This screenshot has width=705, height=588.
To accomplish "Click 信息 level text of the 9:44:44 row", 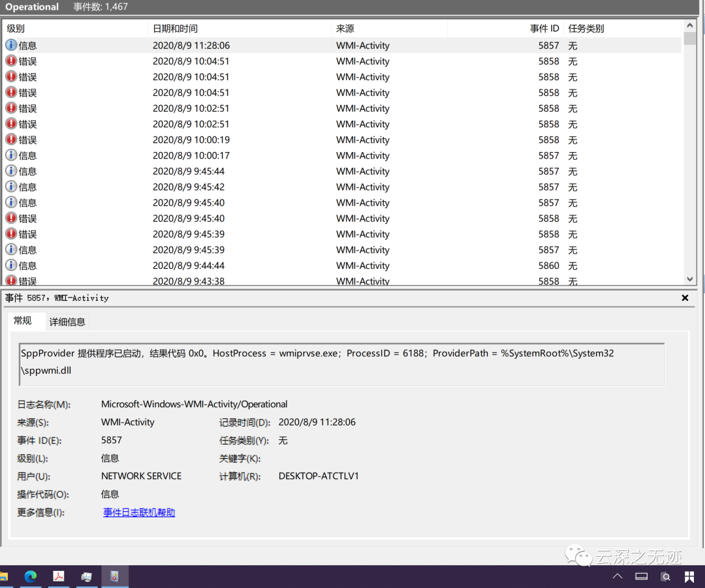I will click(x=28, y=266).
